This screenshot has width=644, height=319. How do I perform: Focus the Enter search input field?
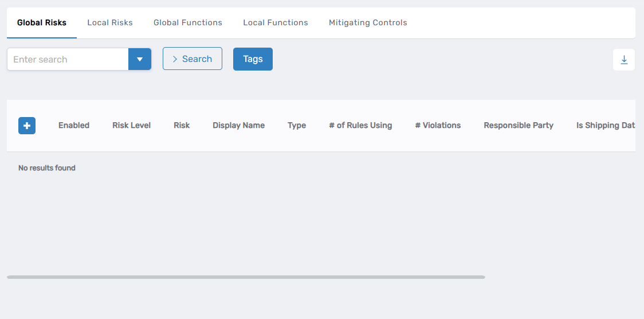pos(68,59)
